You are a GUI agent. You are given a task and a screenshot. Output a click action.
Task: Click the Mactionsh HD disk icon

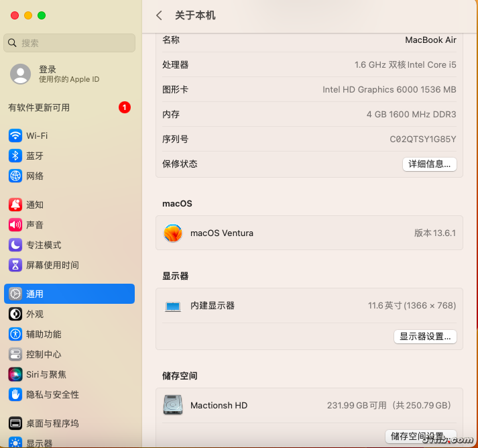(173, 405)
